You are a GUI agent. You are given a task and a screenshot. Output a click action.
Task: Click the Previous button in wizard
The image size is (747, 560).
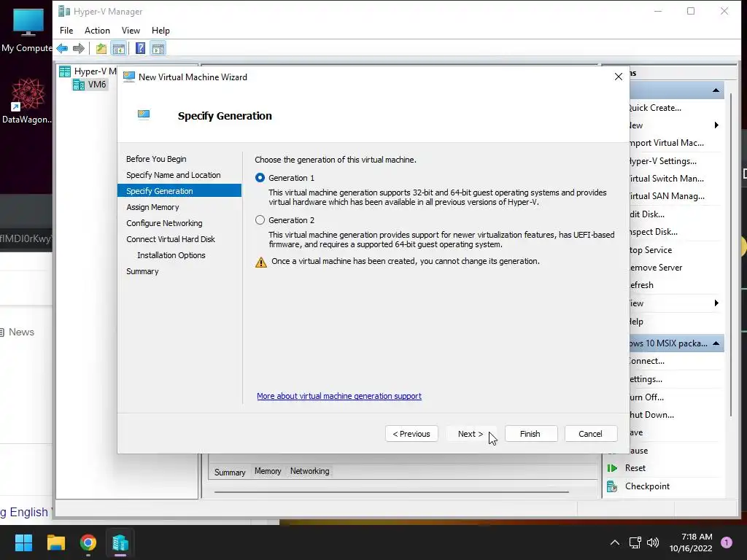[x=411, y=434]
